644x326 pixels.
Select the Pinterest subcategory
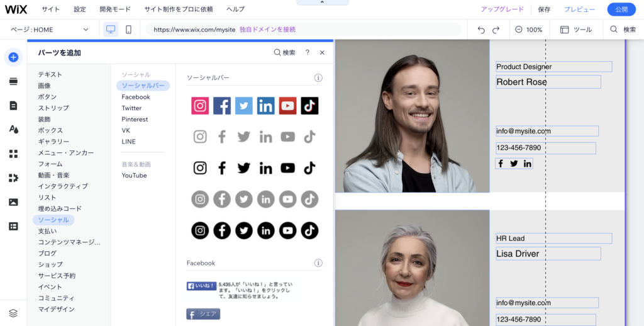click(135, 119)
